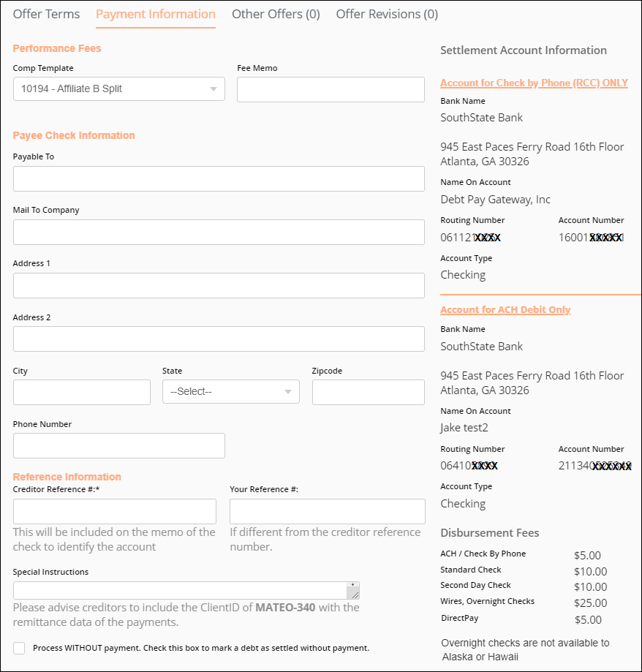Click Account for Check by Phone (RCC) ONLY link

[x=534, y=83]
